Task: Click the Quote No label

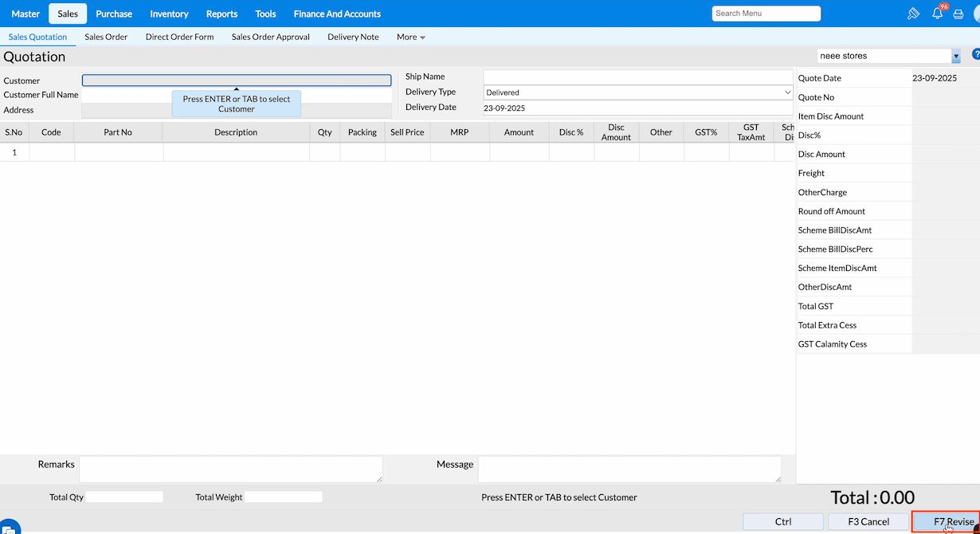Action: pos(816,97)
